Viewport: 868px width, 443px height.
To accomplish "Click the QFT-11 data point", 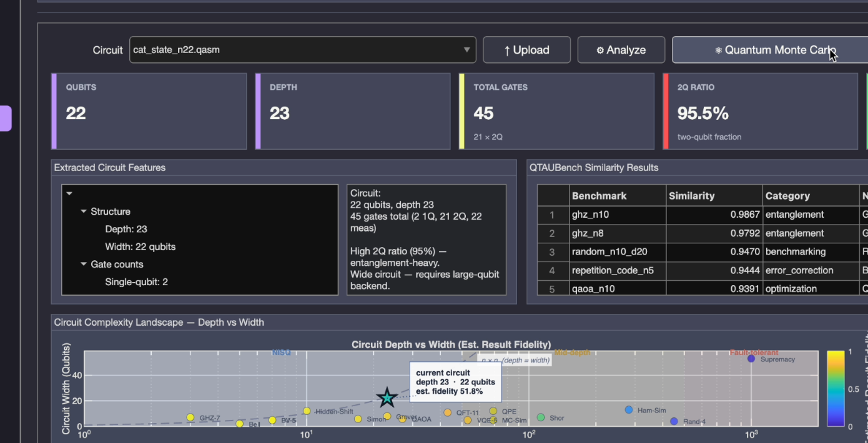I will point(448,412).
